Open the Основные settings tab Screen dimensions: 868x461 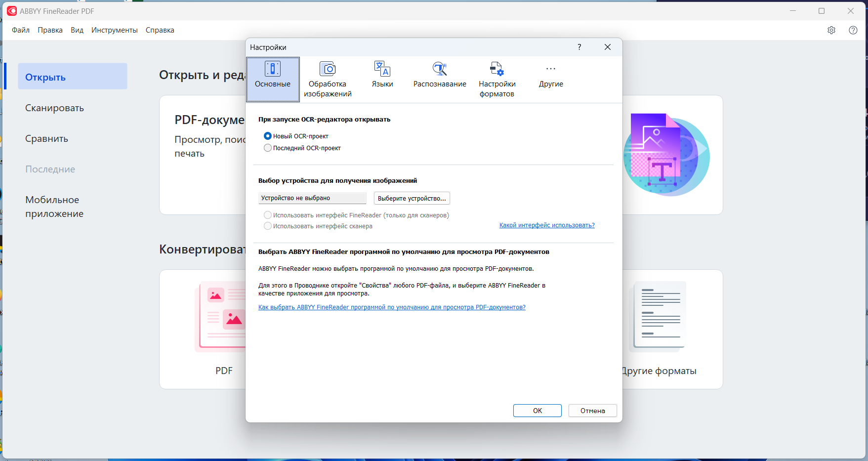273,80
